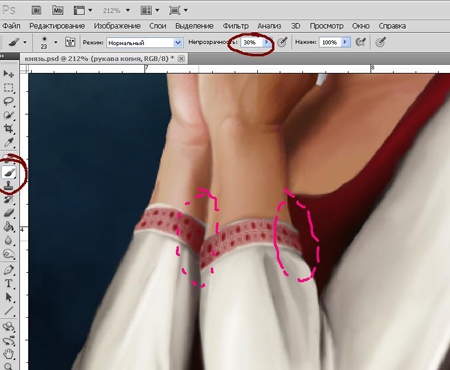Screen dimensions: 450x370
Task: Select the Pen tool
Action: click(x=8, y=269)
